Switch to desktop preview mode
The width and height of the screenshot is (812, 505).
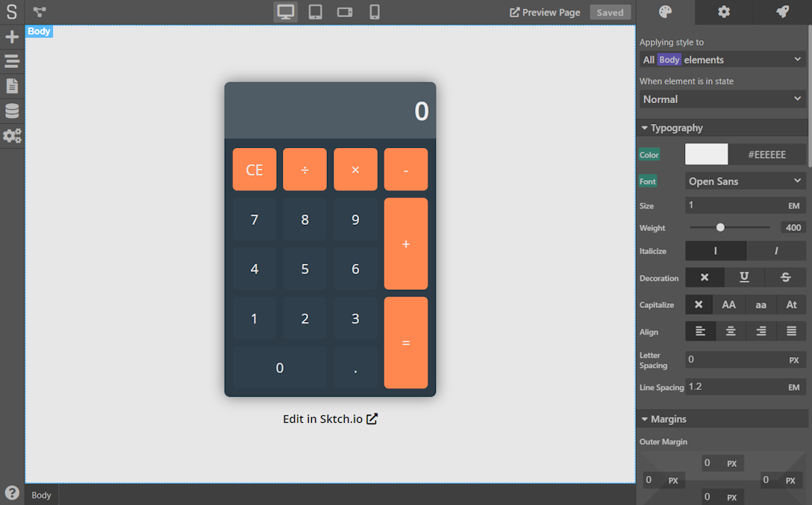(x=284, y=12)
